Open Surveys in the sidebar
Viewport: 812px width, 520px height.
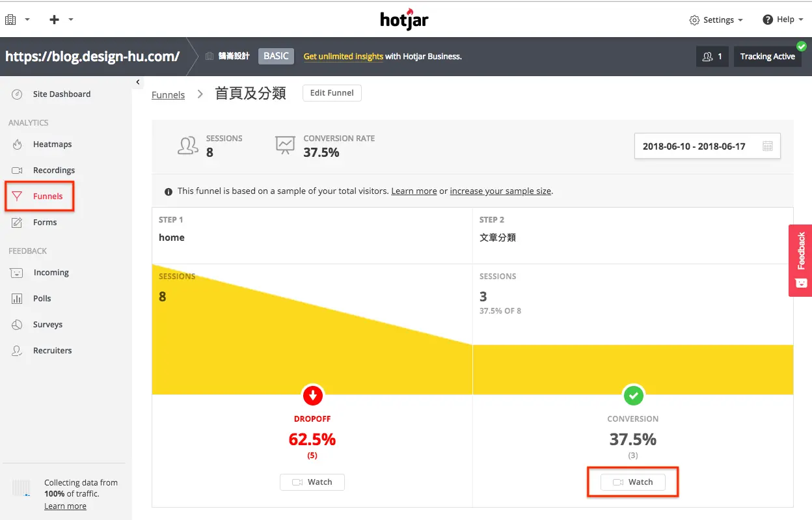[x=47, y=325]
